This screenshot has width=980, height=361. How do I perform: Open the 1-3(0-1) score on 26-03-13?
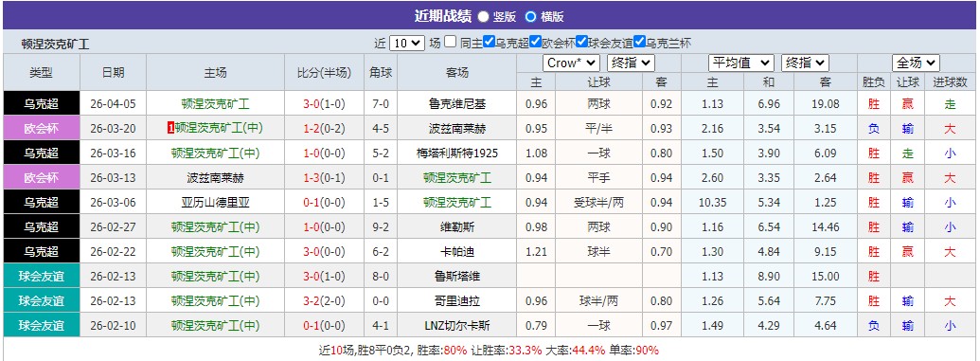click(x=324, y=178)
